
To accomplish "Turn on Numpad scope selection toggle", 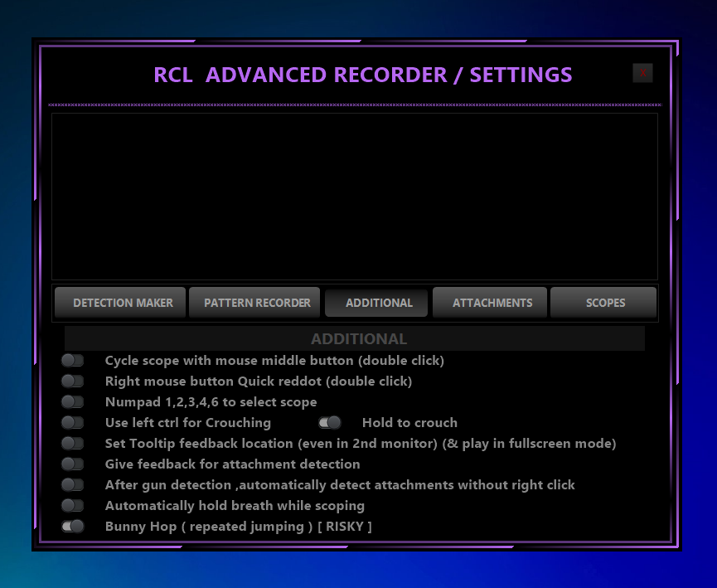I will click(x=73, y=401).
